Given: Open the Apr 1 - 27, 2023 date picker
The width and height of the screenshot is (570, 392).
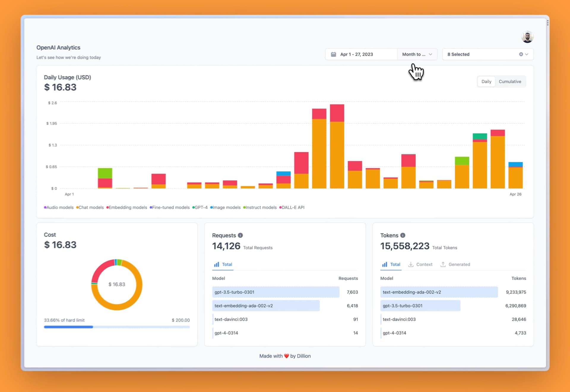Looking at the screenshot, I should [361, 54].
